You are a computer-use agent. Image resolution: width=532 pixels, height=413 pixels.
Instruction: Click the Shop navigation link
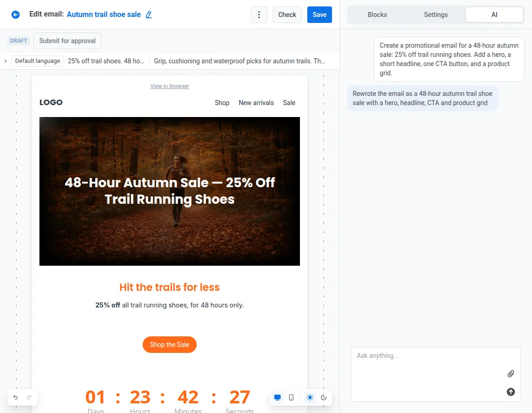(222, 103)
